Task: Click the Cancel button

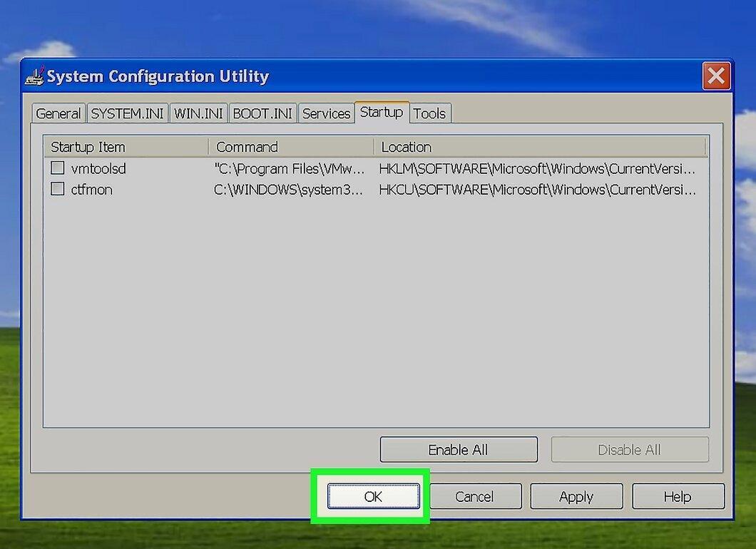Action: click(x=475, y=496)
